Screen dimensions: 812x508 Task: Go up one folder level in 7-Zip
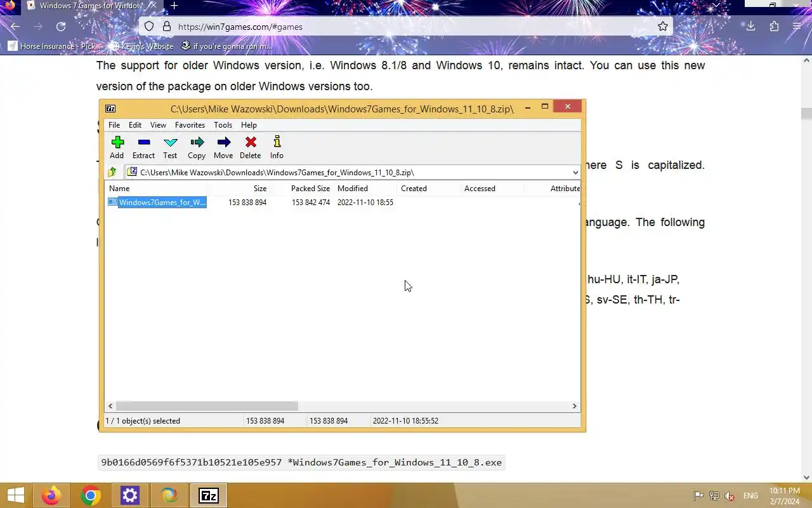[112, 172]
